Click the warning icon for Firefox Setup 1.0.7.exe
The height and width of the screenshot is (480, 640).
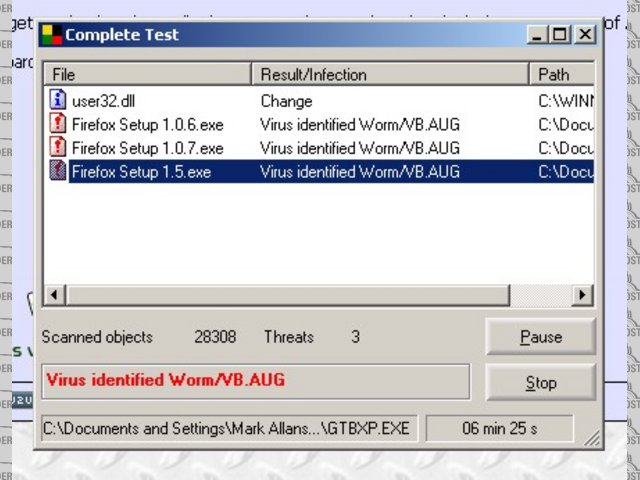(x=58, y=147)
